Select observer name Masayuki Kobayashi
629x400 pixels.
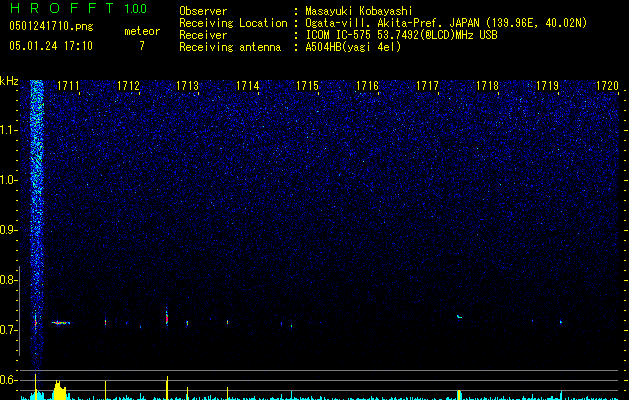tap(359, 11)
